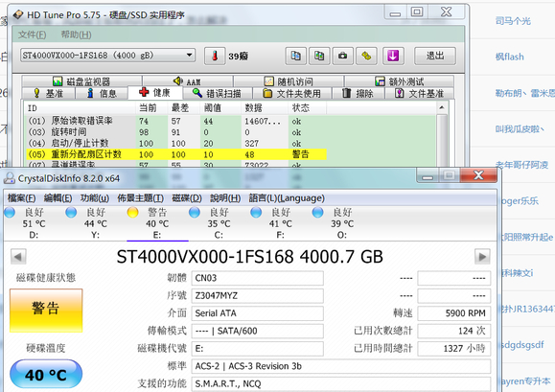This screenshot has height=392, width=555.
Task: Click the 1327 小時 power-on hours field
Action: [454, 349]
